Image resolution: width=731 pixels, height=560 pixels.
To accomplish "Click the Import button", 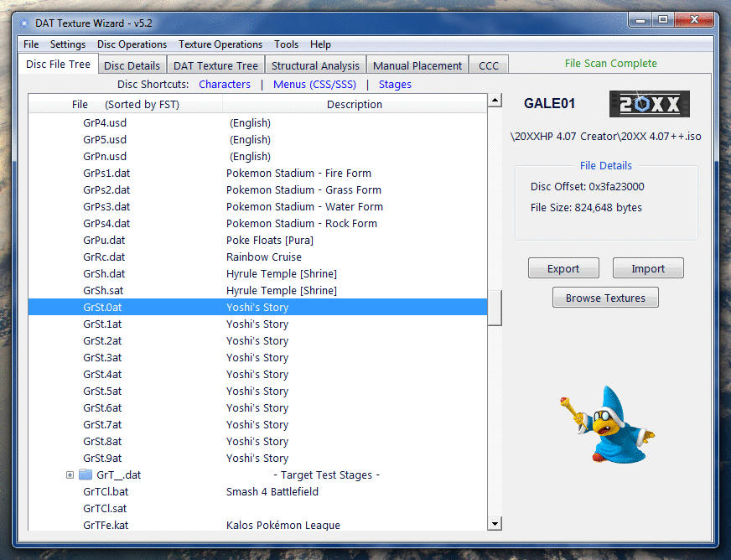I will [x=648, y=268].
